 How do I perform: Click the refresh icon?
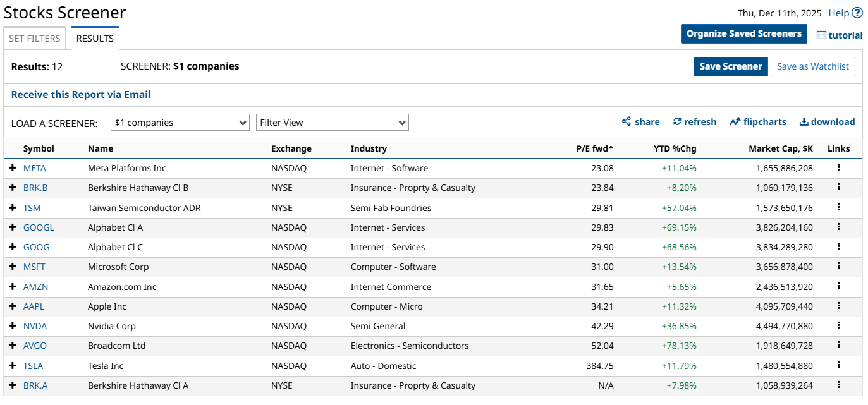[677, 122]
